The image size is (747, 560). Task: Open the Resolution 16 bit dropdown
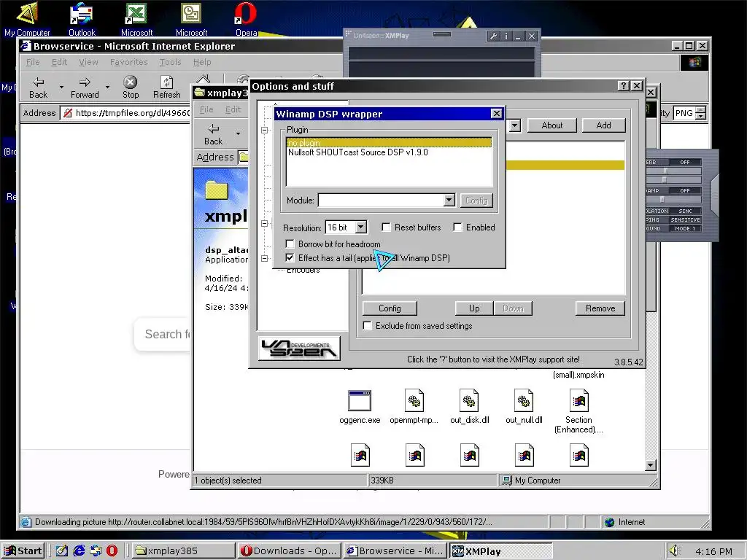(361, 227)
